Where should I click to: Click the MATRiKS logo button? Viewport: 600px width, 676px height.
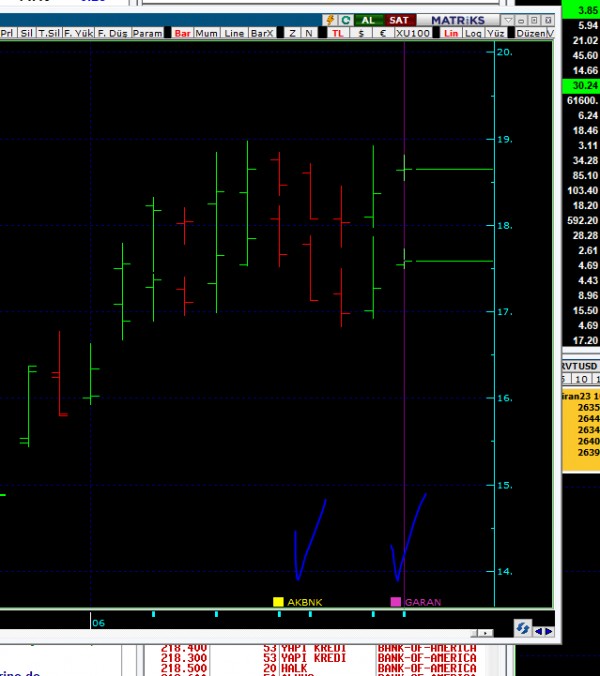click(458, 20)
